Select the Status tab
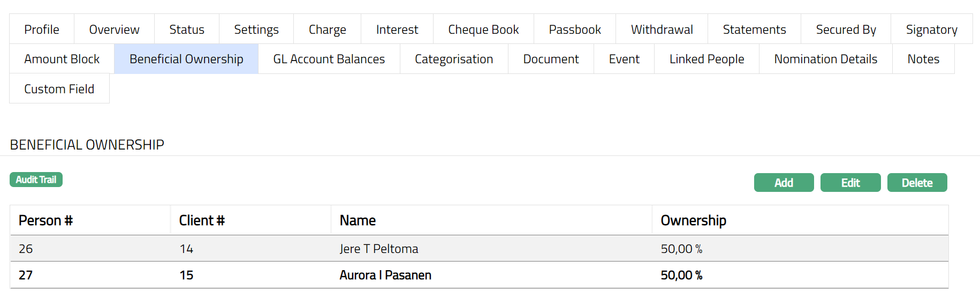Image resolution: width=980 pixels, height=298 pixels. pyautogui.click(x=187, y=29)
